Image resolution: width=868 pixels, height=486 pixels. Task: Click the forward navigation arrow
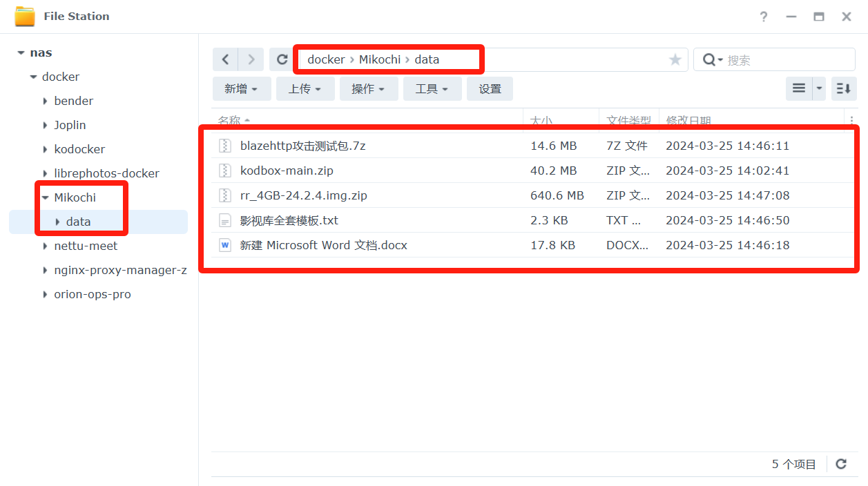(x=251, y=60)
